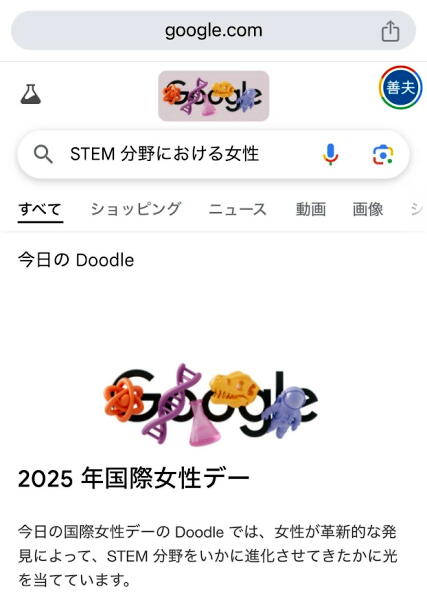The width and height of the screenshot is (427, 600).
Task: Click the 今日の Doodle section label
Action: coord(76,260)
